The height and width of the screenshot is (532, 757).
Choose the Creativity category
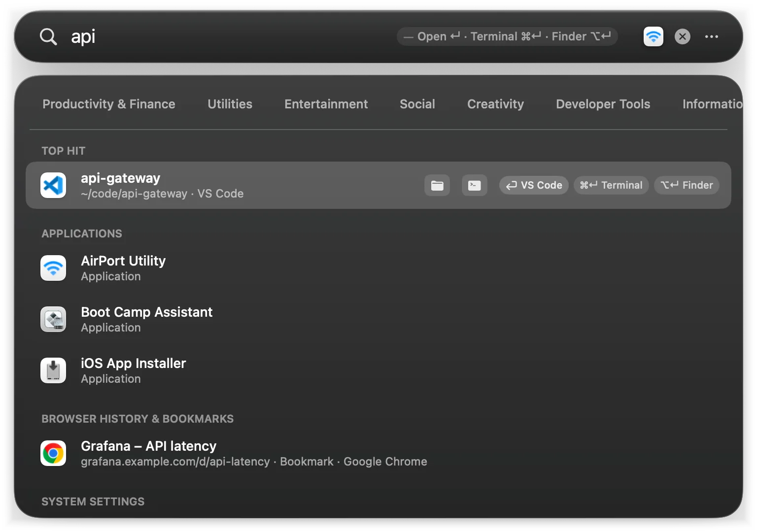pos(495,104)
